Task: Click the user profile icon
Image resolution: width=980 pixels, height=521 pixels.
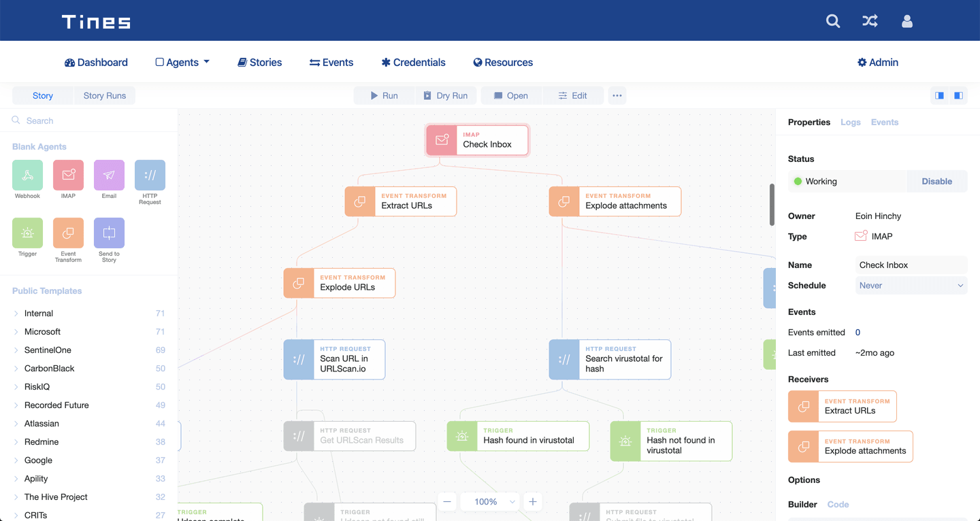Action: pos(906,21)
